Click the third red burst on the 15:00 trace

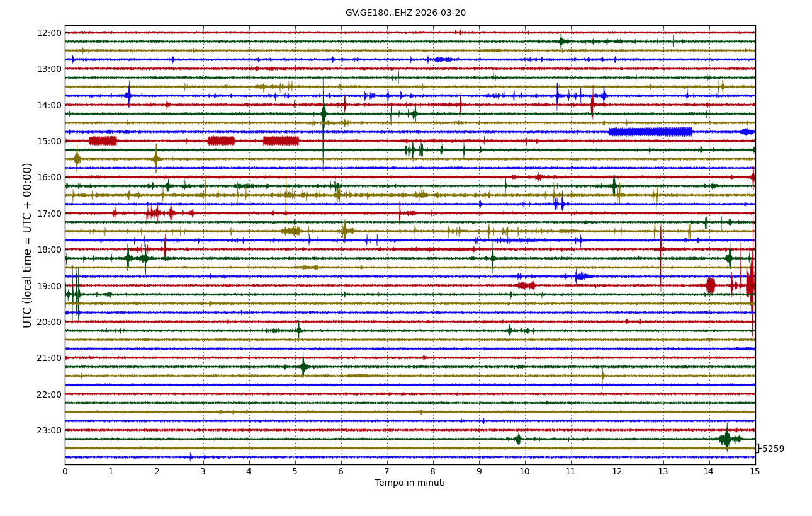tap(281, 140)
